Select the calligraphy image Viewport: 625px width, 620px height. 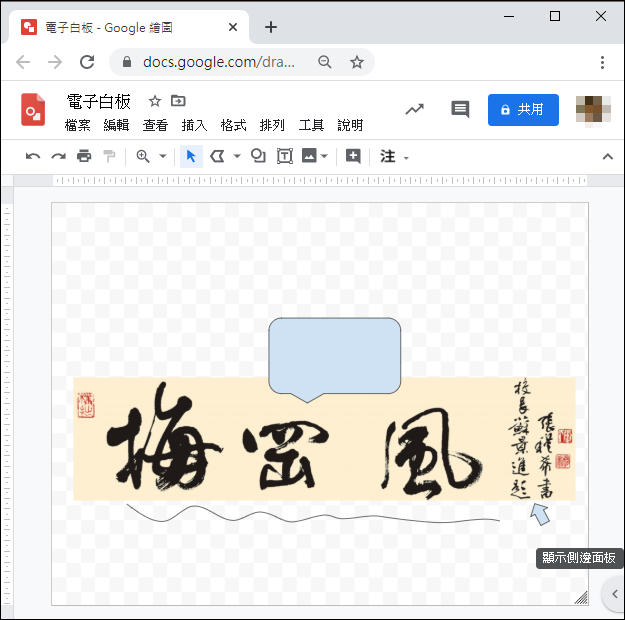coord(324,438)
